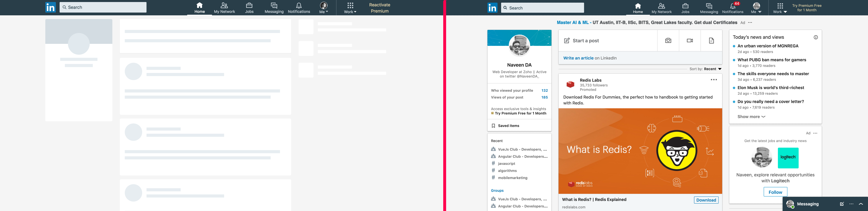Click Write an article link

[x=578, y=58]
